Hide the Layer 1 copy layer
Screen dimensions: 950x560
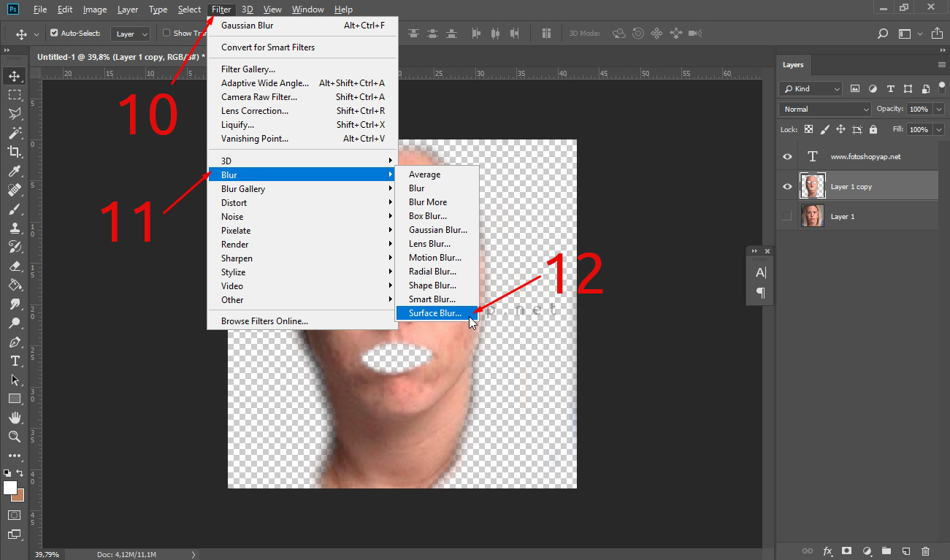tap(787, 186)
